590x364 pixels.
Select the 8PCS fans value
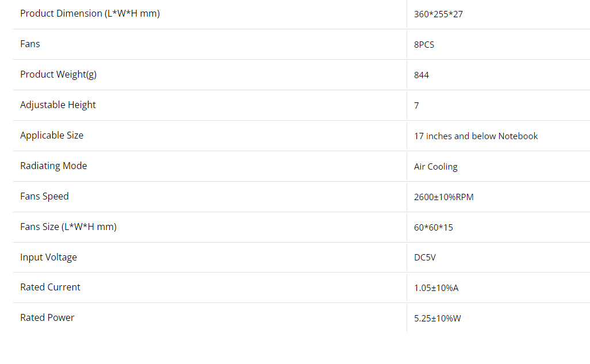tap(424, 45)
